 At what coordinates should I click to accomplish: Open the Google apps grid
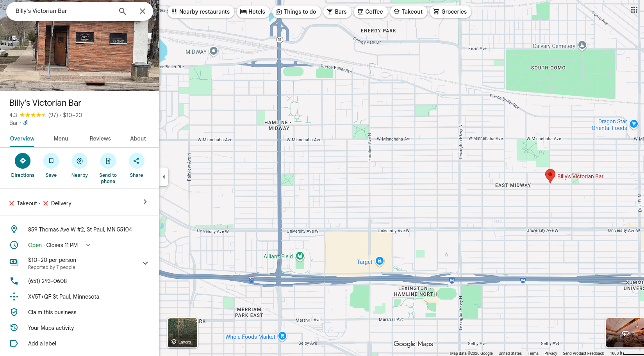(x=634, y=10)
